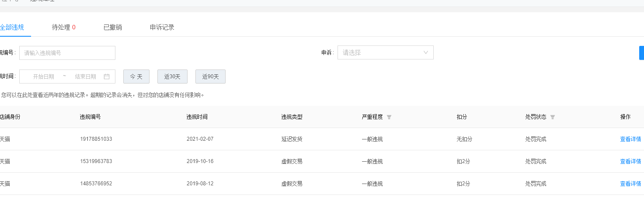View details for violation 14853766952
644x198 pixels.
click(x=630, y=184)
